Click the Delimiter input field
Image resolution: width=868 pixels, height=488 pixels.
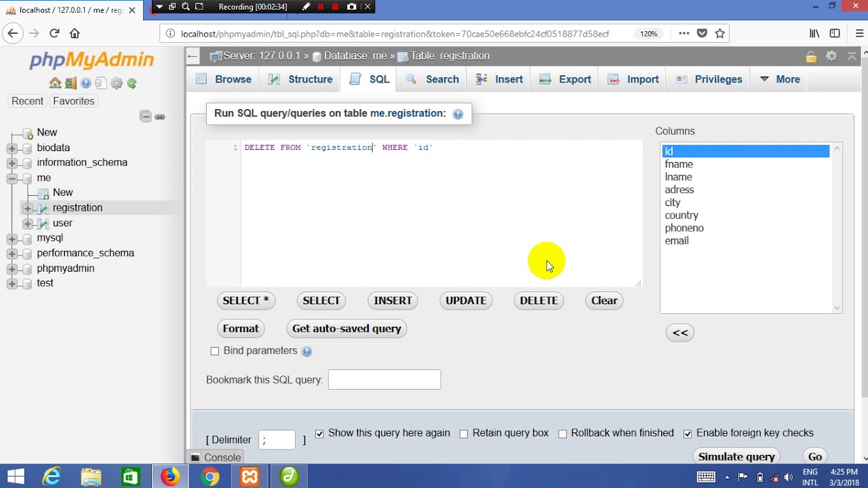coord(277,440)
